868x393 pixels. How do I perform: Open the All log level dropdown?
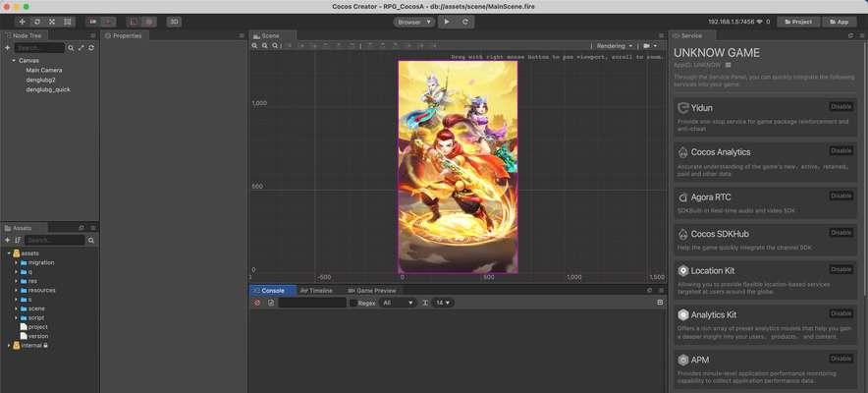[398, 303]
